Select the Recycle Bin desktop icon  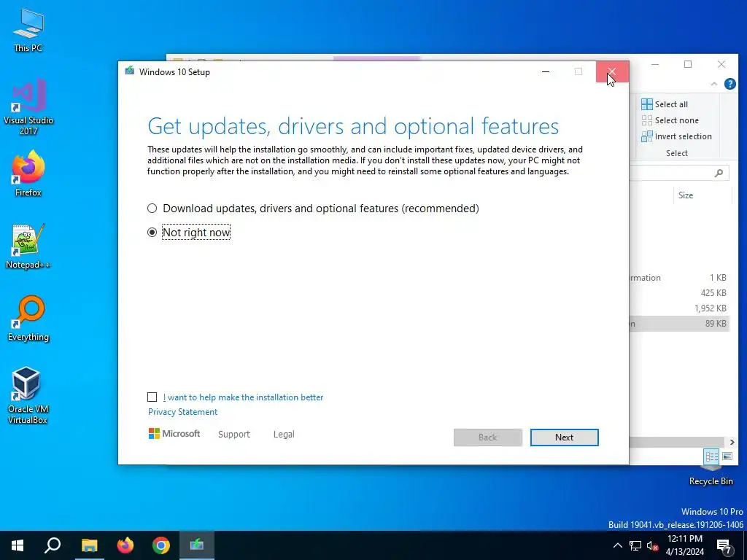711,475
